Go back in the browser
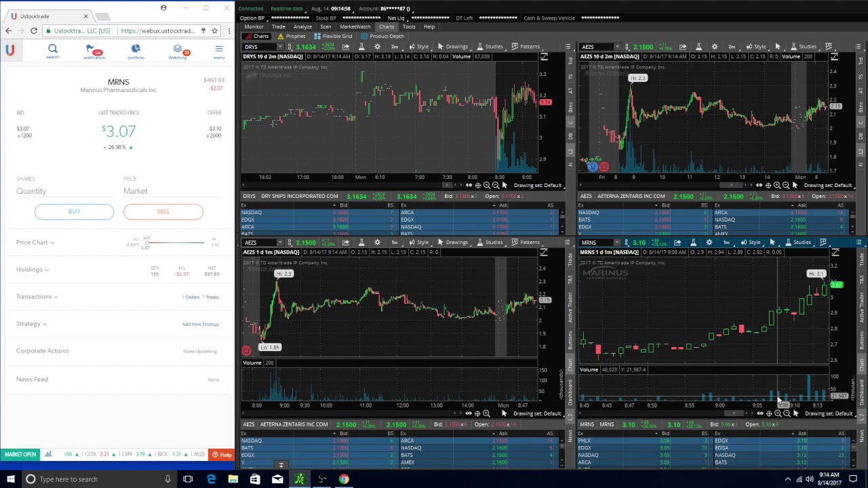 coord(8,30)
